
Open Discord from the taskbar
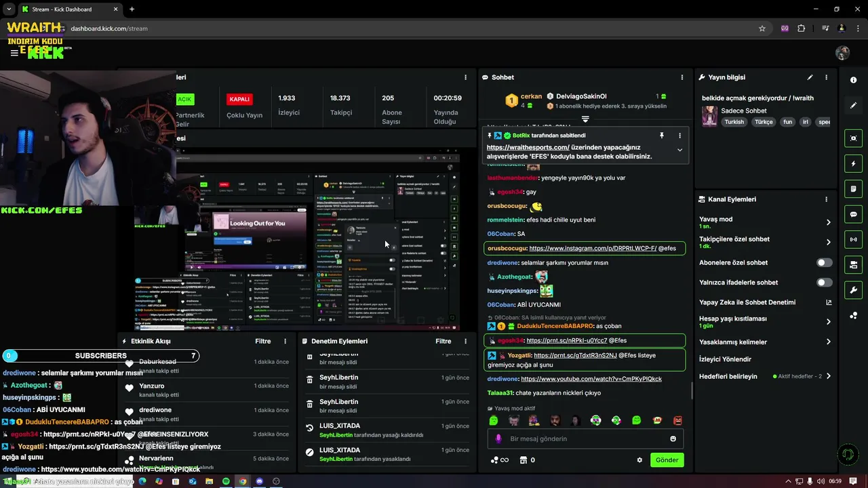pyautogui.click(x=259, y=481)
